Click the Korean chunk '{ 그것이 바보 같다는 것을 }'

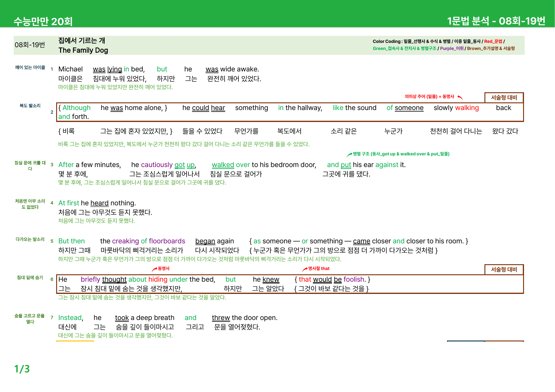click(x=332, y=289)
